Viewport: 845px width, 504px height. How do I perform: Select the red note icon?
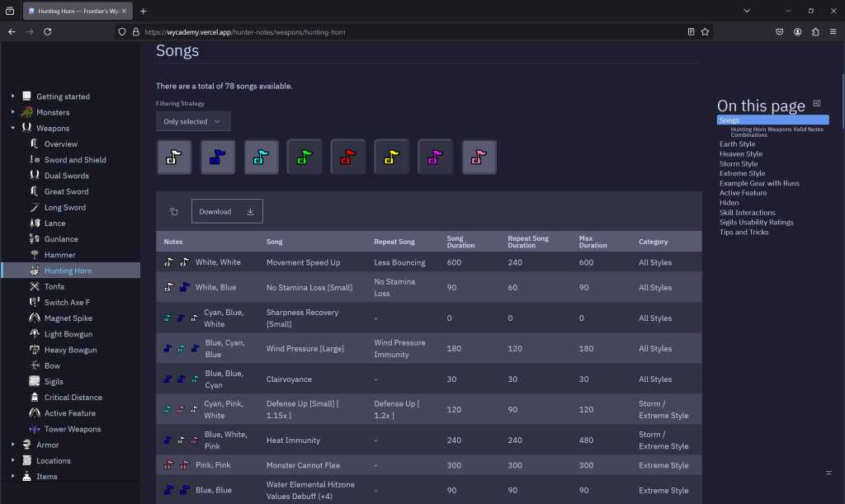[x=348, y=157]
